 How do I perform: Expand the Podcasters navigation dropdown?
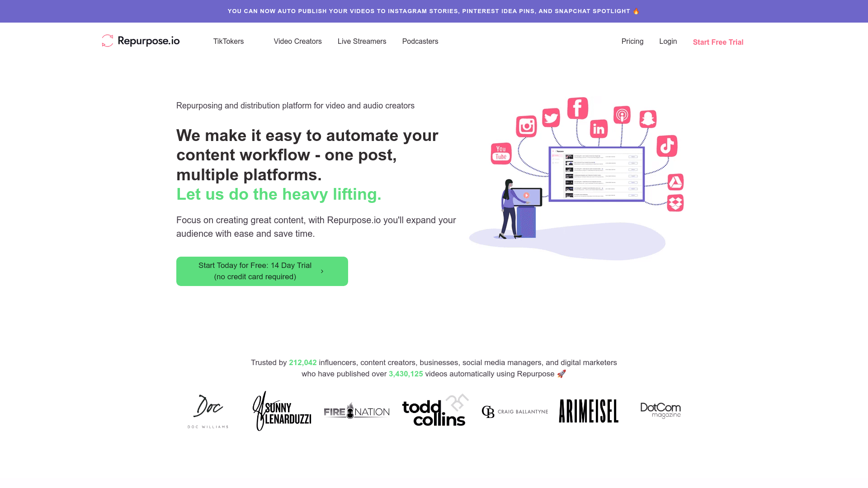[420, 41]
